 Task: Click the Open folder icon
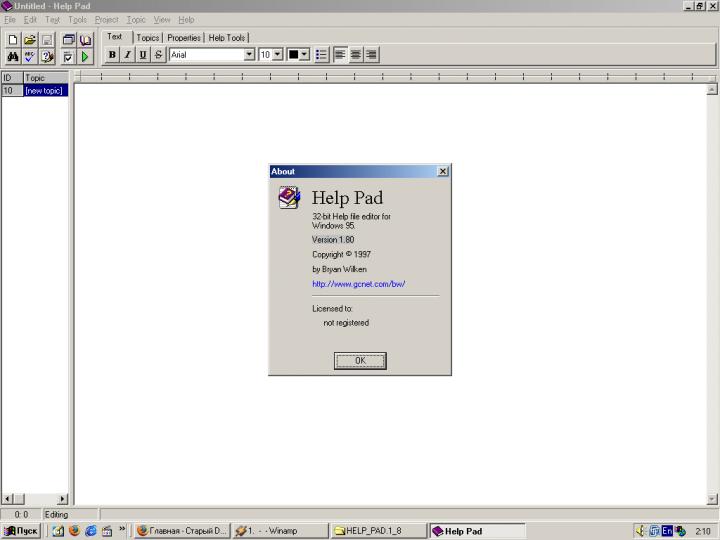30,40
